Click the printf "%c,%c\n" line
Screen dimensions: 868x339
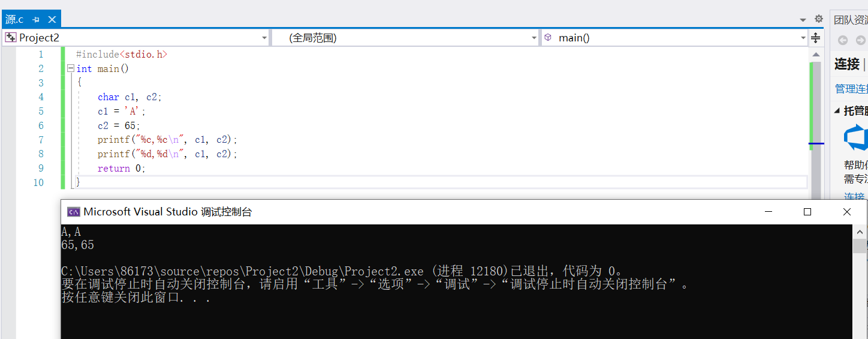[168, 140]
